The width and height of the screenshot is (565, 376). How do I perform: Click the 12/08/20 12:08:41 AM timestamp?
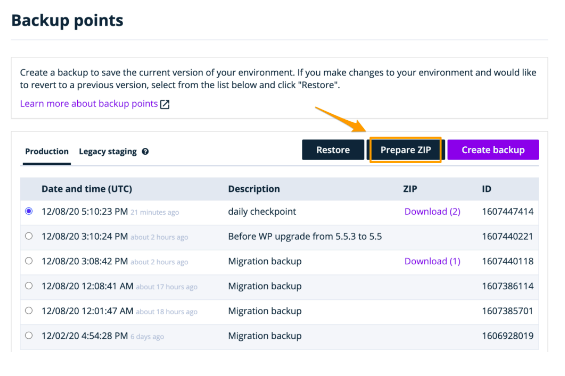point(88,286)
